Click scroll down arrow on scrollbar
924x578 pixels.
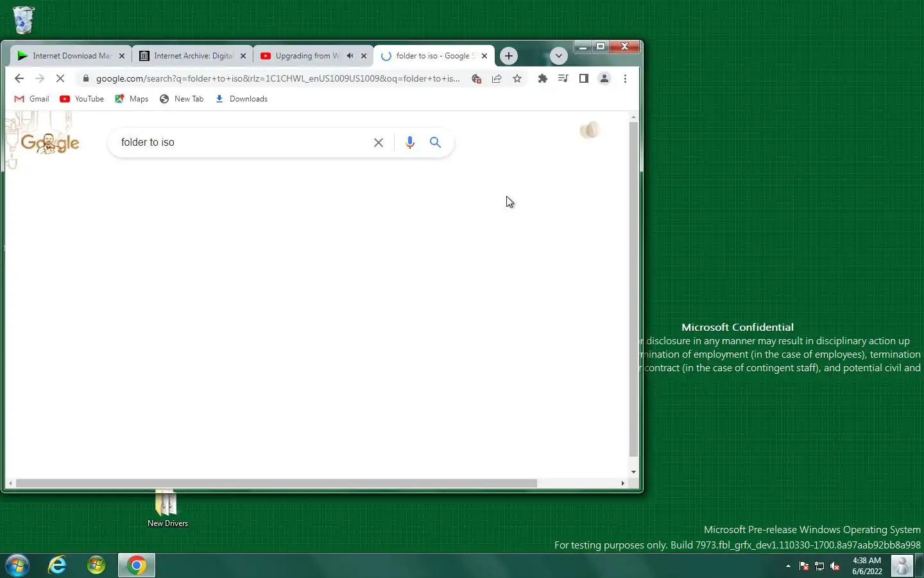634,472
